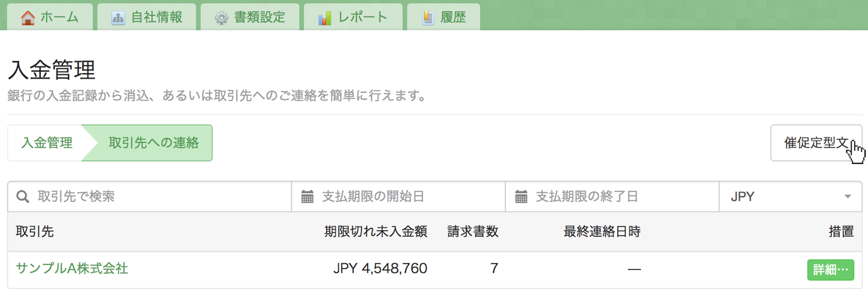Click the 最終連絡日時 column header

(602, 232)
